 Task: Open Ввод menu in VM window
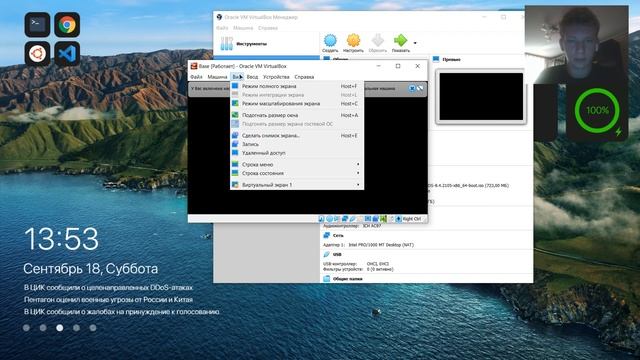(252, 77)
